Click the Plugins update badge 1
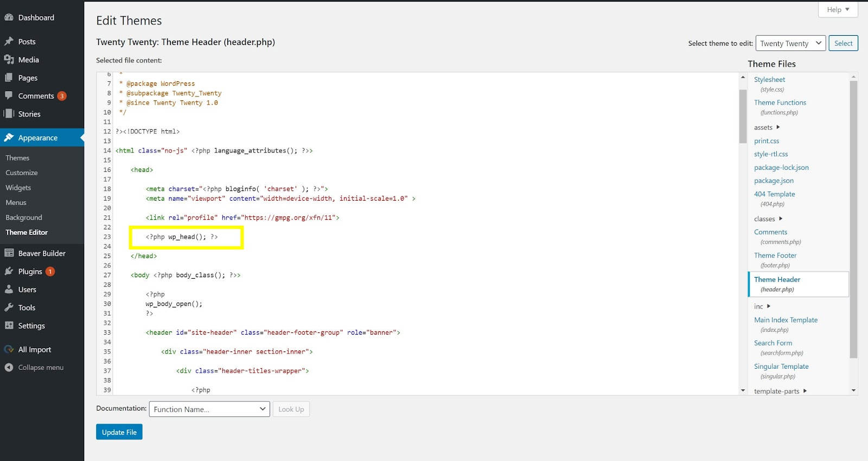Image resolution: width=868 pixels, height=461 pixels. [50, 272]
